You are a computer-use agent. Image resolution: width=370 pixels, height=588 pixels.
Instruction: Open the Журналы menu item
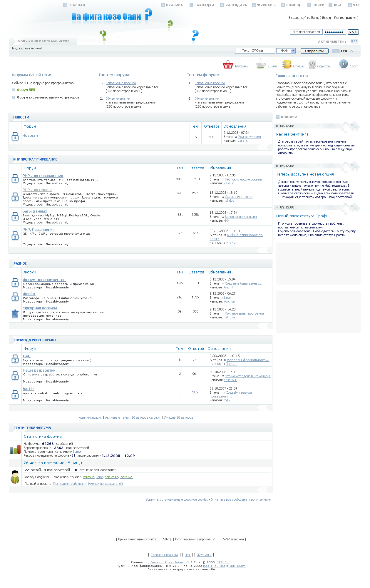pos(266,5)
